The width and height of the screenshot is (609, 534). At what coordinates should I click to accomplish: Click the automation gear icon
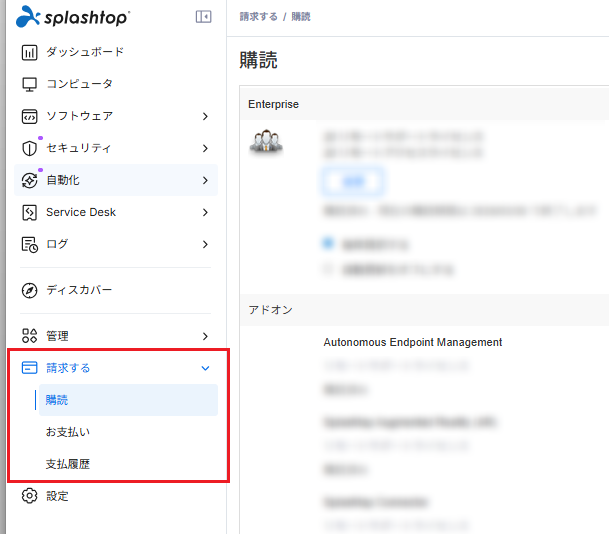coord(30,180)
